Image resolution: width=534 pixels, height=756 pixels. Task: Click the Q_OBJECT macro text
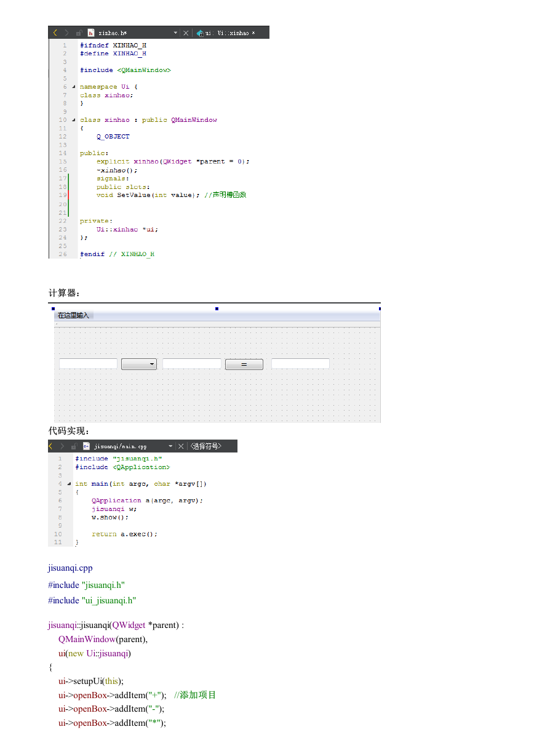pyautogui.click(x=113, y=137)
